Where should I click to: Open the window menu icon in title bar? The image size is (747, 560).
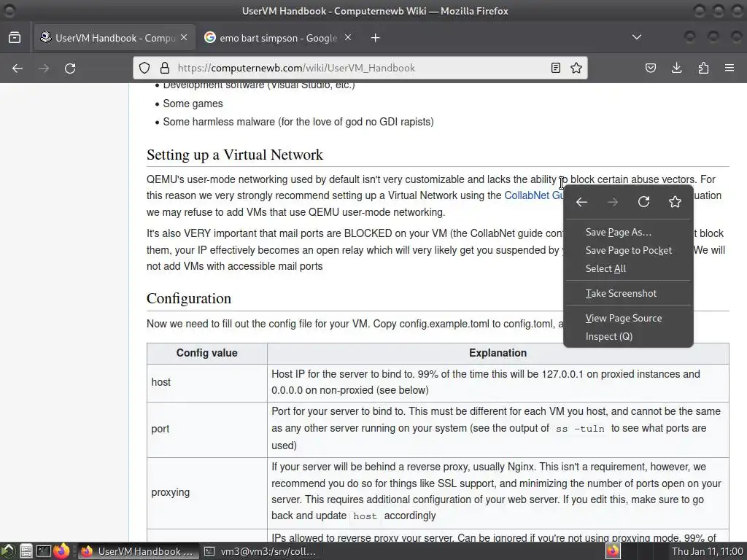point(9,10)
